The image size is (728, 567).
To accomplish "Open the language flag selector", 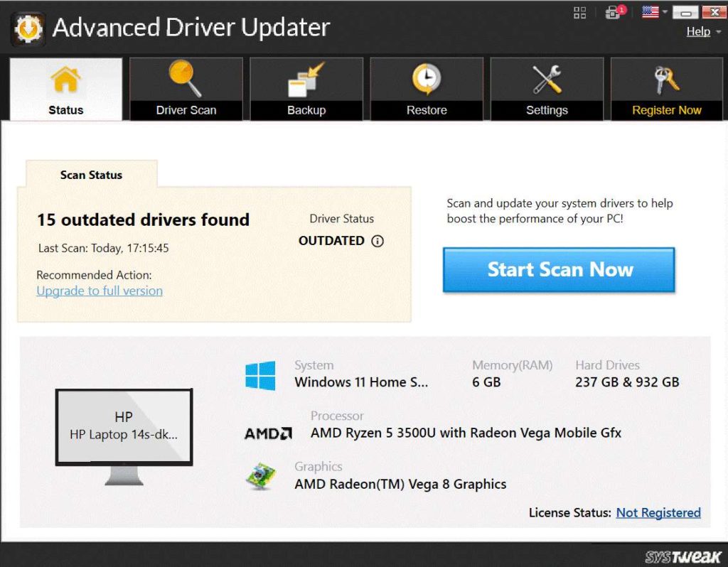I will [x=651, y=11].
